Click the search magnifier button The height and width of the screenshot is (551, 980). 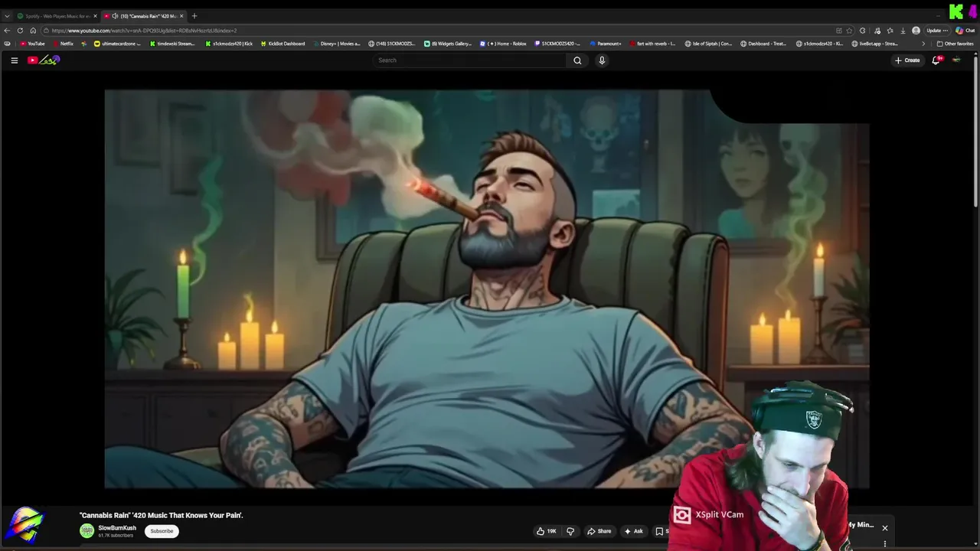click(x=577, y=60)
